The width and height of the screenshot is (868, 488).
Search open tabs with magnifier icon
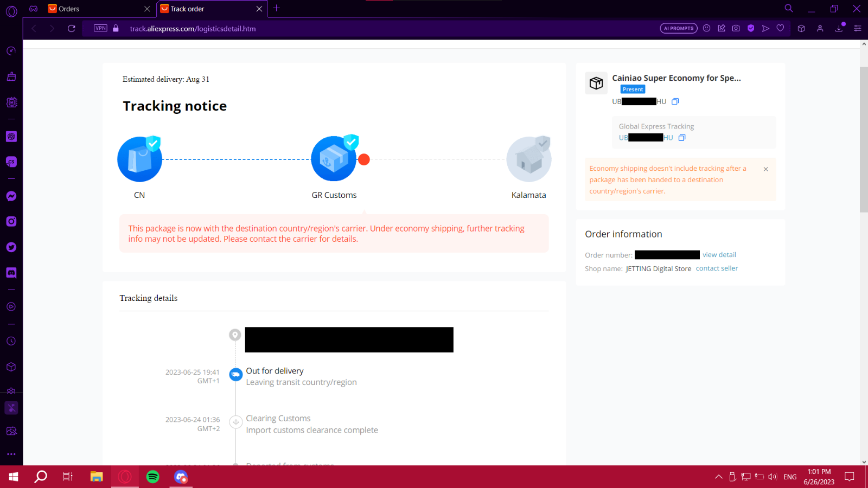click(789, 8)
